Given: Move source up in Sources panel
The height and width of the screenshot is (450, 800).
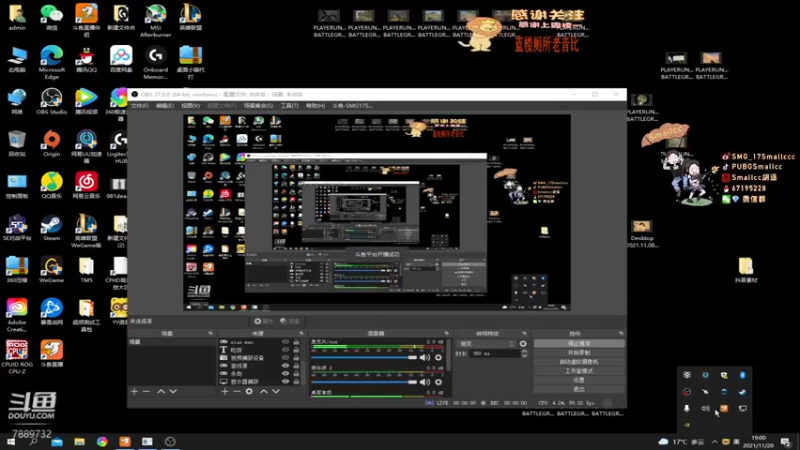Looking at the screenshot, I should 264,391.
